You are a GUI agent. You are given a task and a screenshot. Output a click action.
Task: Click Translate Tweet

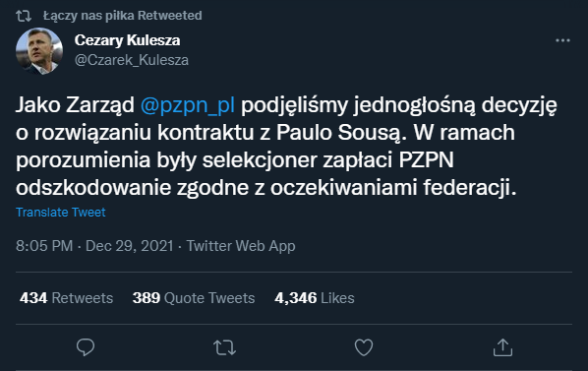pyautogui.click(x=61, y=213)
